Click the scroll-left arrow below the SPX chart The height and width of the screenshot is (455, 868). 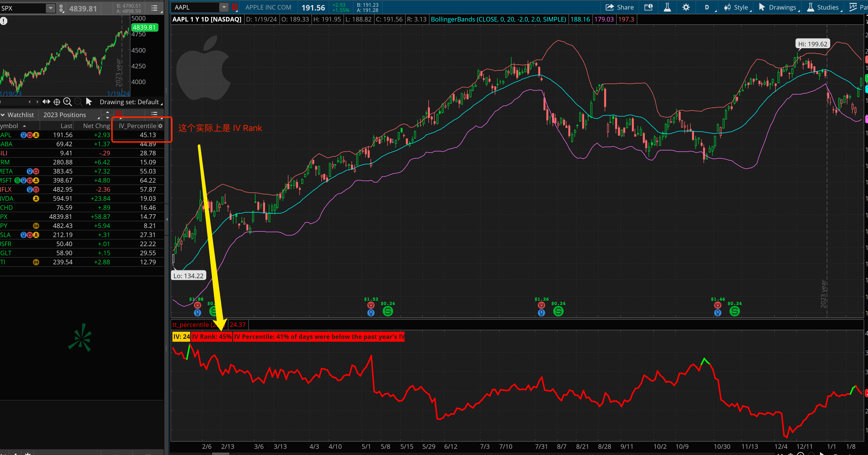pos(30,102)
